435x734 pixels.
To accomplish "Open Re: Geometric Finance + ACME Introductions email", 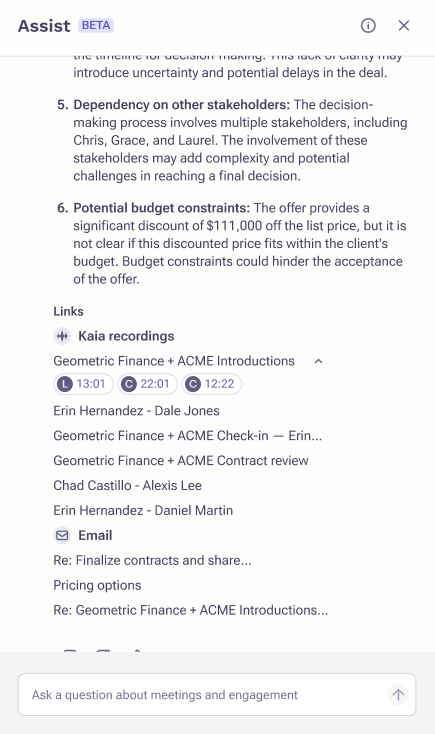I will [191, 610].
